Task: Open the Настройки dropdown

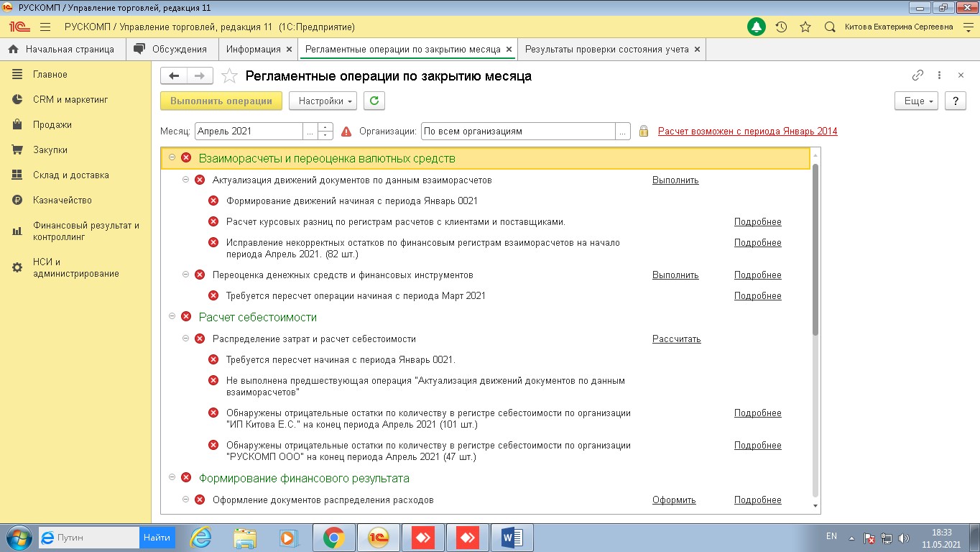Action: pos(323,101)
